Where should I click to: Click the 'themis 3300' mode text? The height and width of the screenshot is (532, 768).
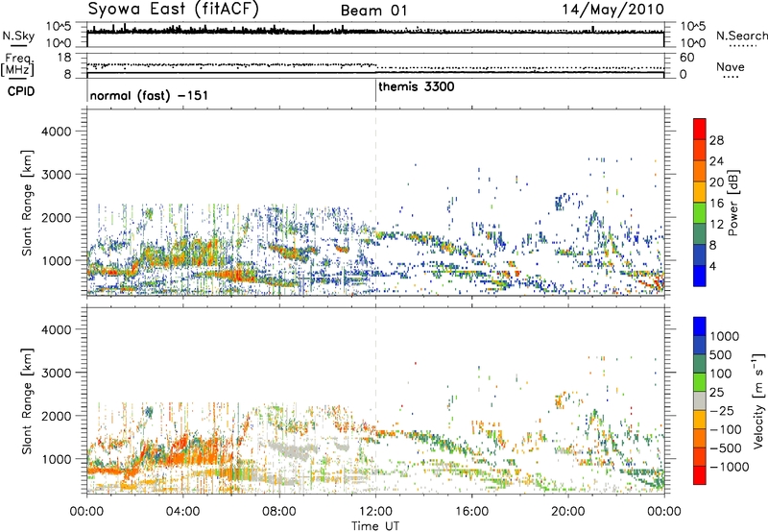pyautogui.click(x=417, y=87)
